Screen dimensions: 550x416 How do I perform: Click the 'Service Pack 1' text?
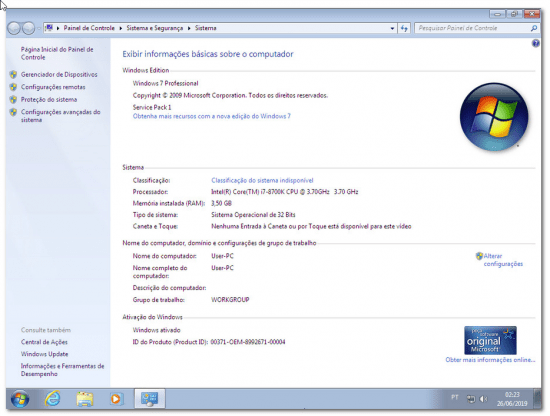(x=152, y=107)
